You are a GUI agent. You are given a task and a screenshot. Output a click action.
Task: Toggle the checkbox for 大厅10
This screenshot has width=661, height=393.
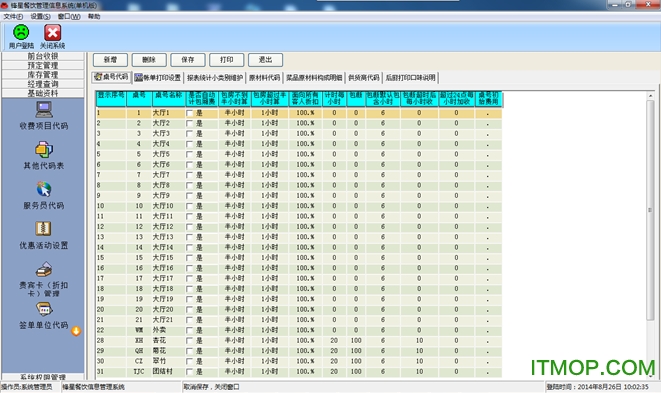click(x=189, y=207)
